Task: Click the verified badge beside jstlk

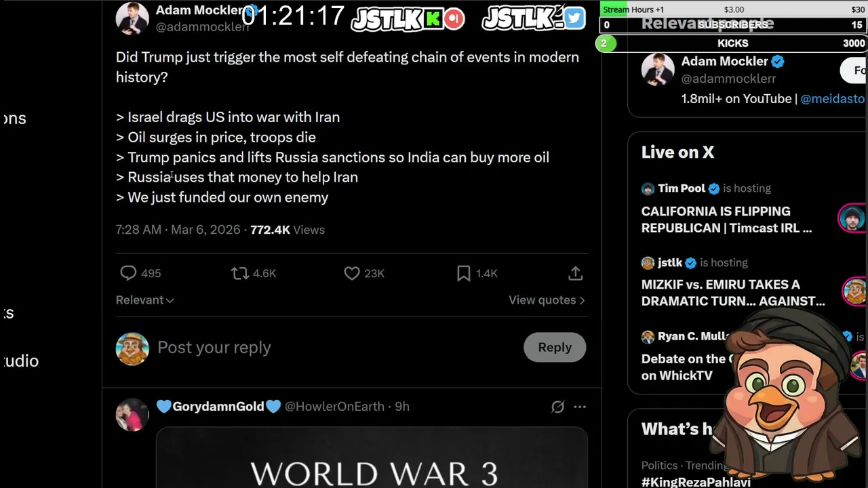Action: tap(690, 263)
